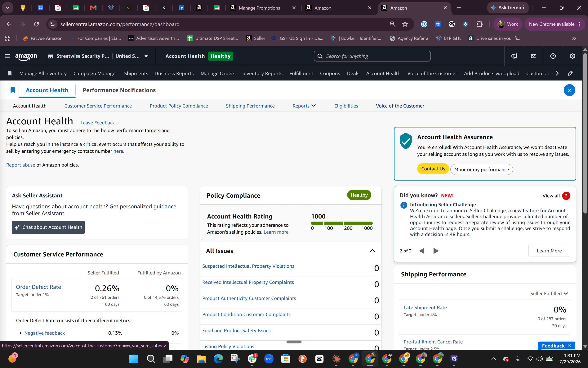The image size is (588, 368).
Task: Click the Amazon logo in header
Action: pos(26,57)
